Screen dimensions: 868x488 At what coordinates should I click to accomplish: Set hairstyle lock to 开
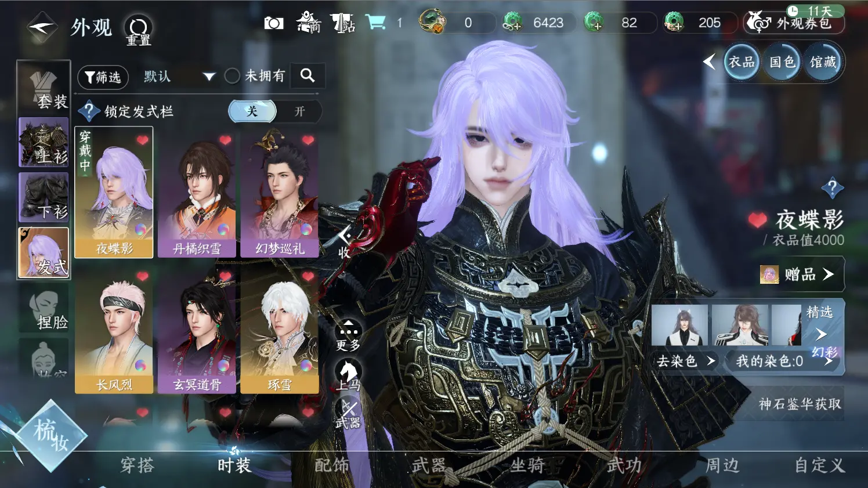(x=299, y=111)
